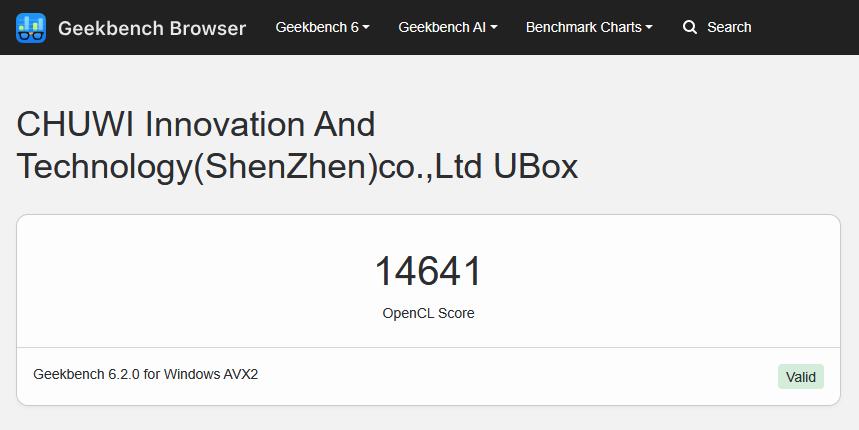Click the word CHUWI in the heading

tap(75, 124)
